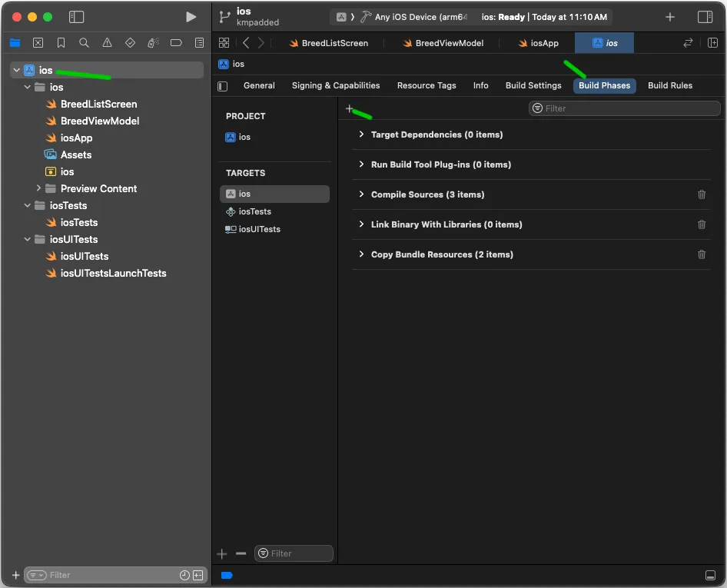Add a file in the navigator footer

[x=16, y=575]
